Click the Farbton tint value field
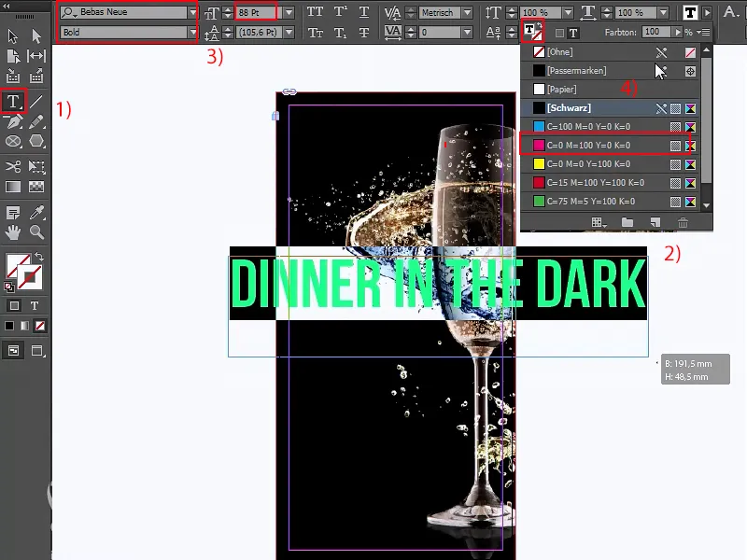Viewport: 747px width, 560px height. 656,32
